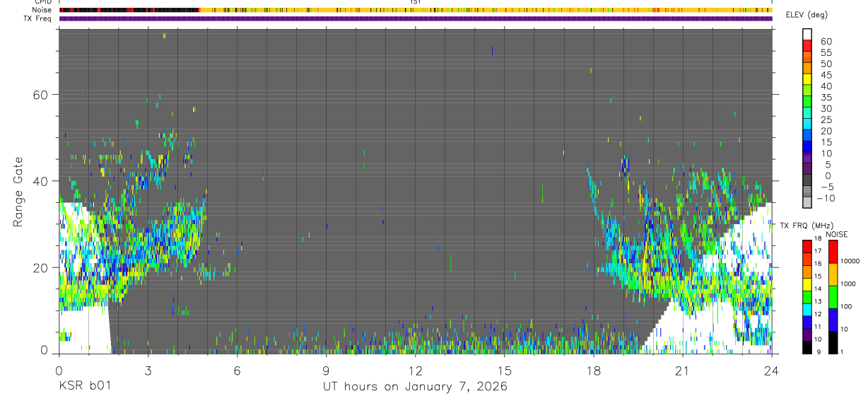Click the Noise strip above the plot
This screenshot has height=401, width=868.
pos(416,10)
